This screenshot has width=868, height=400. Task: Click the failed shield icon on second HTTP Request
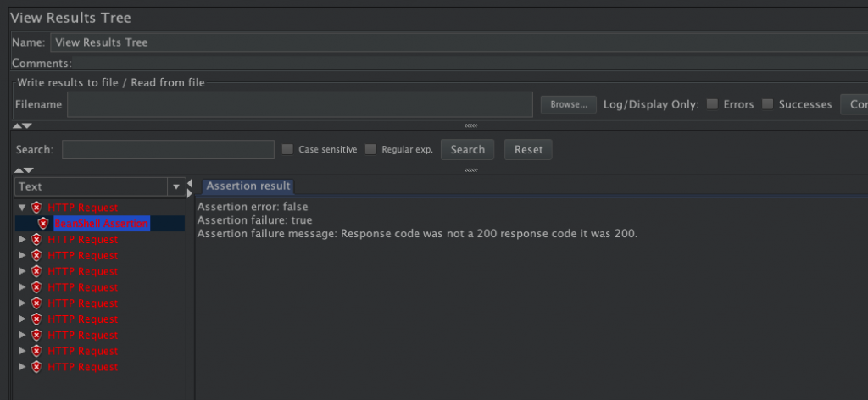(36, 240)
